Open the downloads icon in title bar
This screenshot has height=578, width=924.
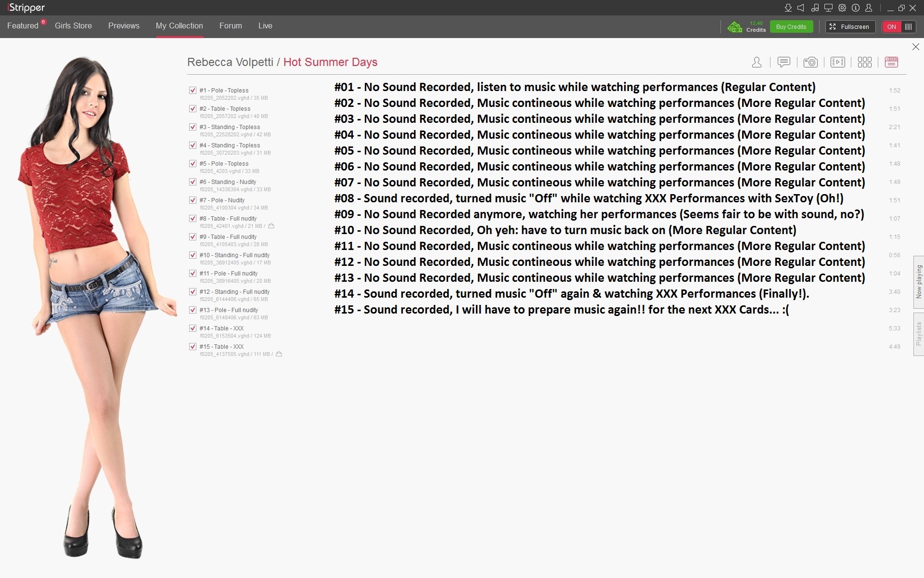(788, 8)
